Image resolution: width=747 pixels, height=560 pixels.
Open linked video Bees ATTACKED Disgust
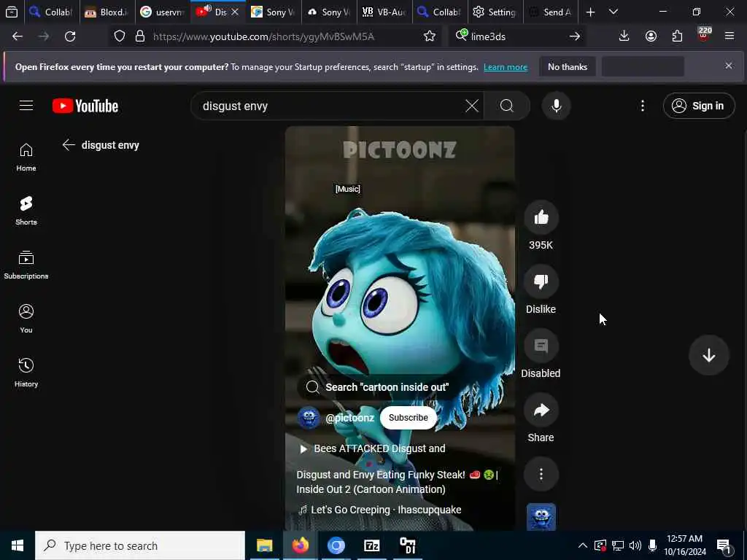coord(373,448)
